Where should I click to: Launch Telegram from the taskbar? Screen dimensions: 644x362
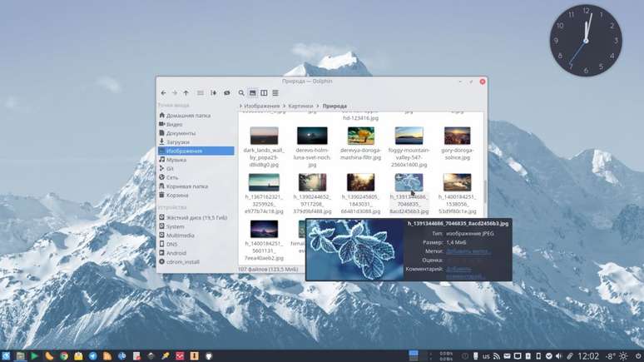(93, 355)
